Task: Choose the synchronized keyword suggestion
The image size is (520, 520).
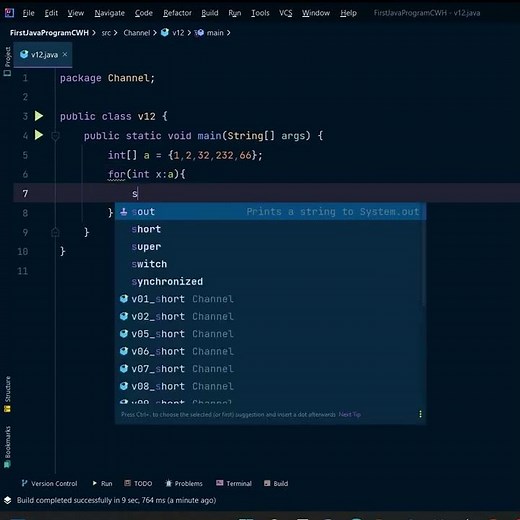Action: (270, 282)
